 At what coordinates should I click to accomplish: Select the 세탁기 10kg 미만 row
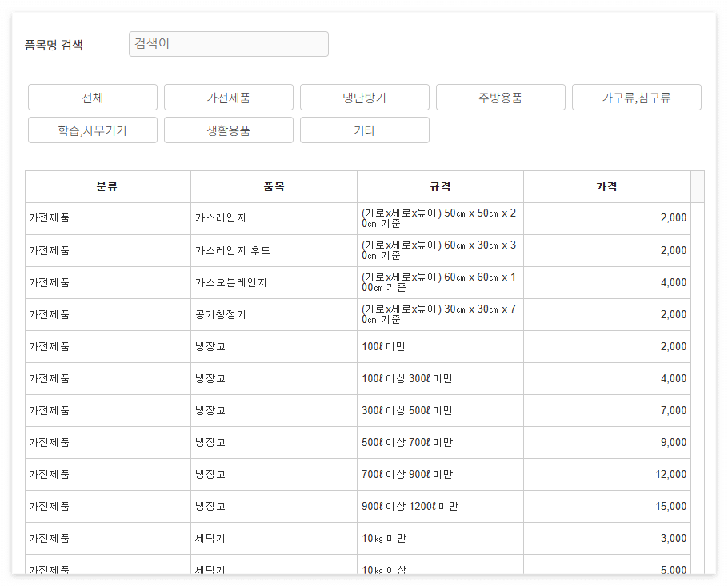coord(360,538)
